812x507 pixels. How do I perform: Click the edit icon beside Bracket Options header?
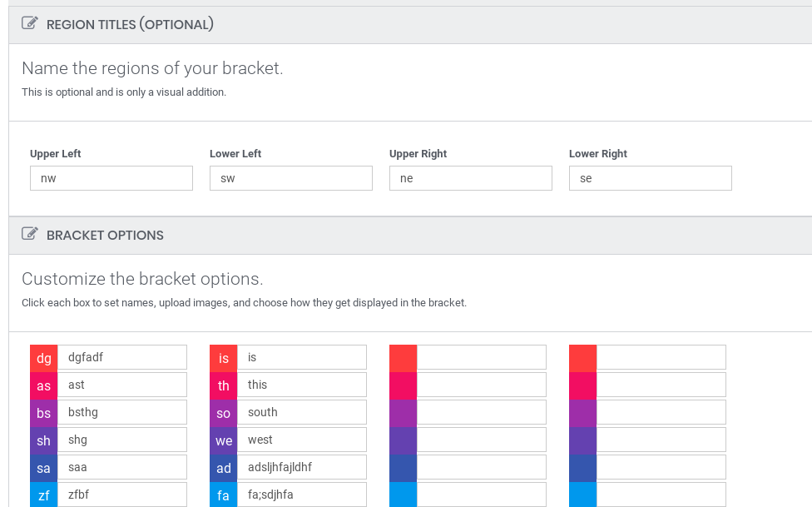[x=29, y=234]
